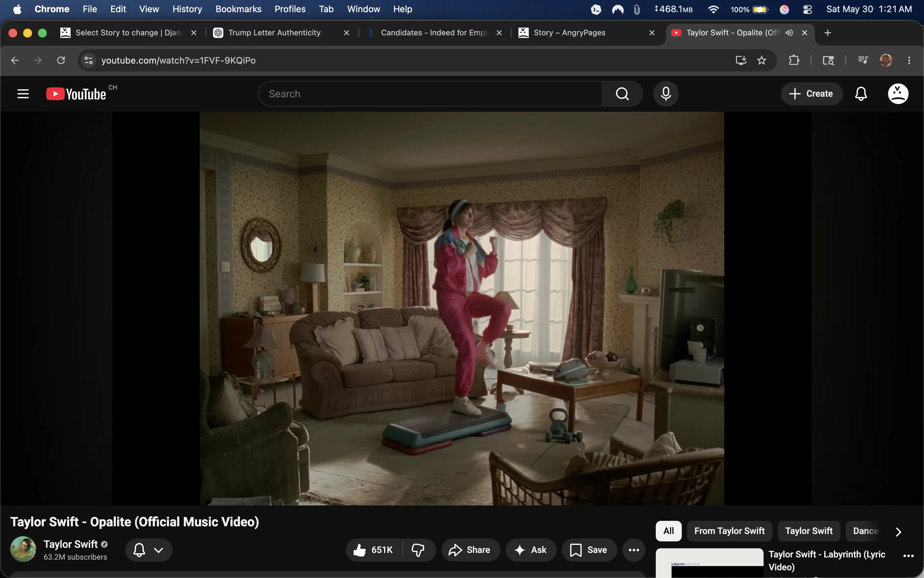Open the Chrome File menu
The image size is (924, 578).
pyautogui.click(x=90, y=9)
